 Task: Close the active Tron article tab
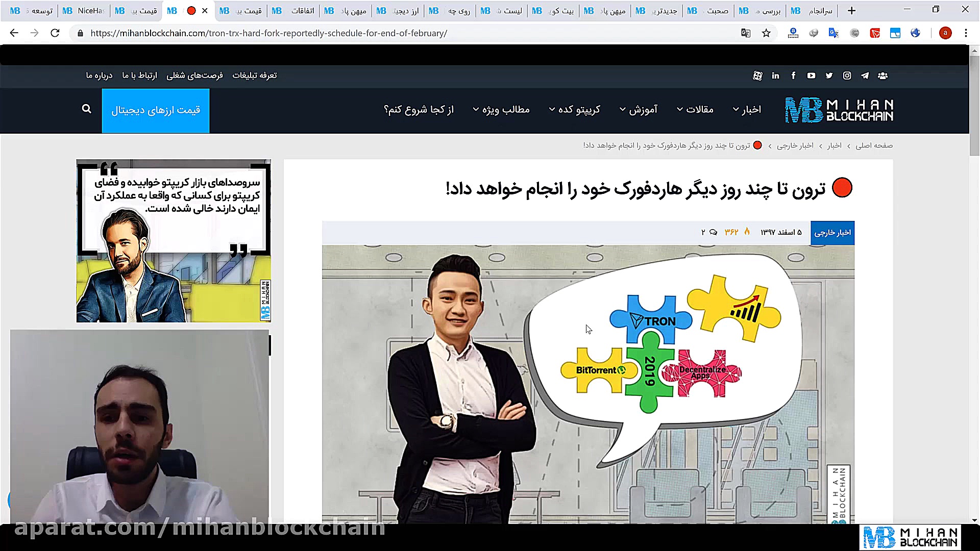205,11
